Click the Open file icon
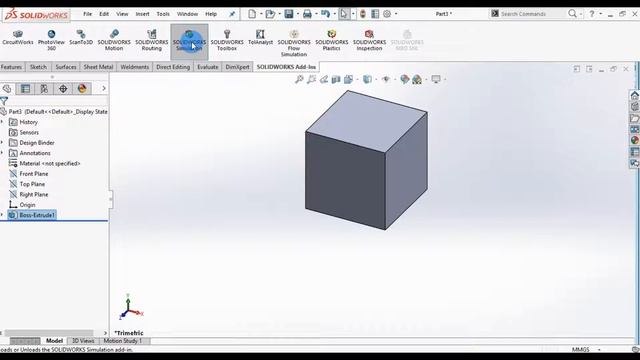The height and width of the screenshot is (360, 640). pyautogui.click(x=270, y=14)
